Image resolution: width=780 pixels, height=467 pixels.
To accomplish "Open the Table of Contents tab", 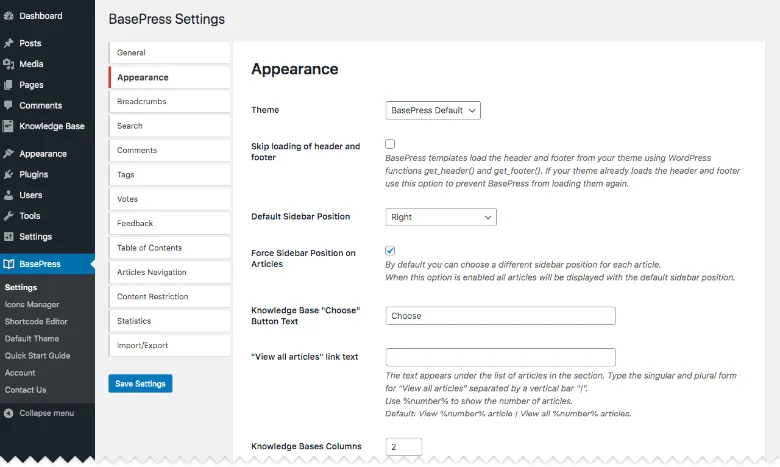I will pyautogui.click(x=169, y=248).
